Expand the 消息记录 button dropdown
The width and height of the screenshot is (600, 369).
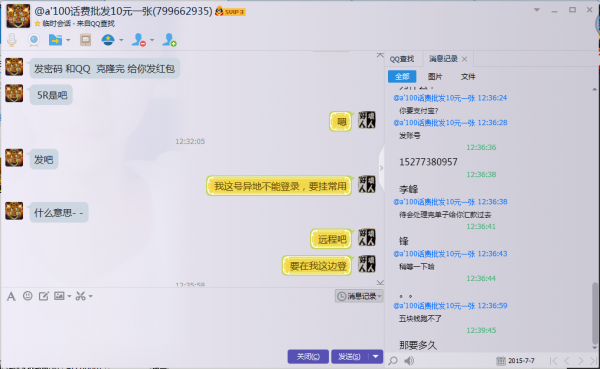379,296
